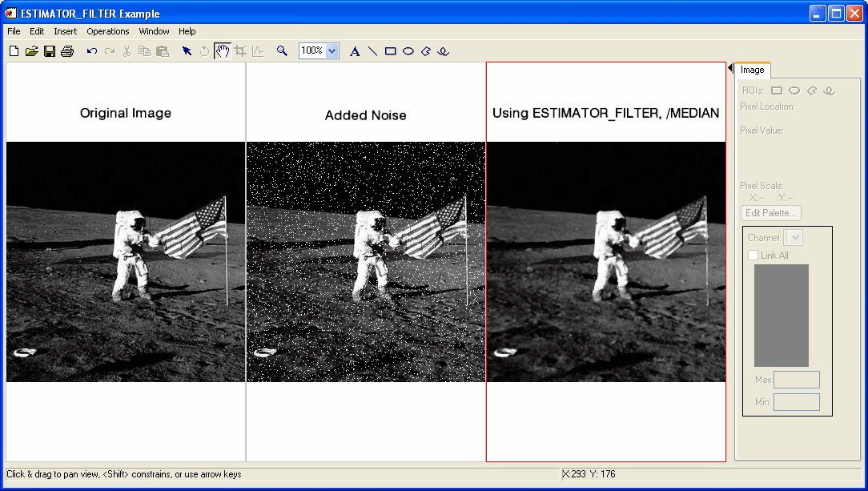Click the Min input field
868x491 pixels.
[797, 402]
